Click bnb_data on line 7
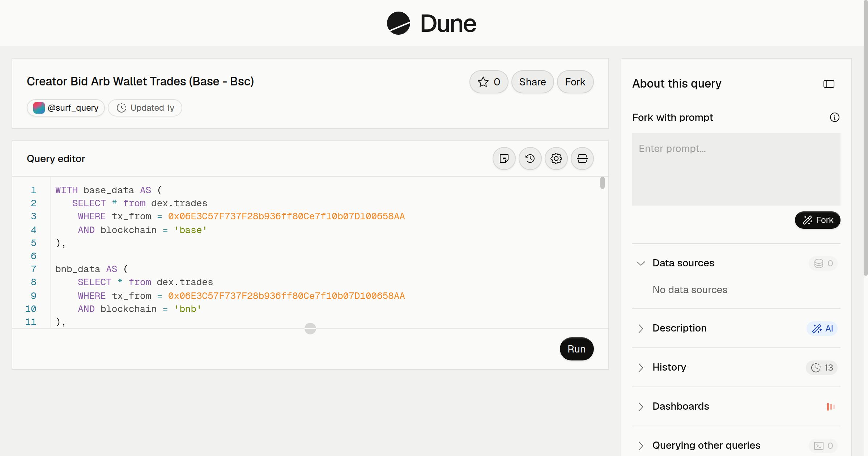Image resolution: width=868 pixels, height=456 pixels. tap(77, 269)
